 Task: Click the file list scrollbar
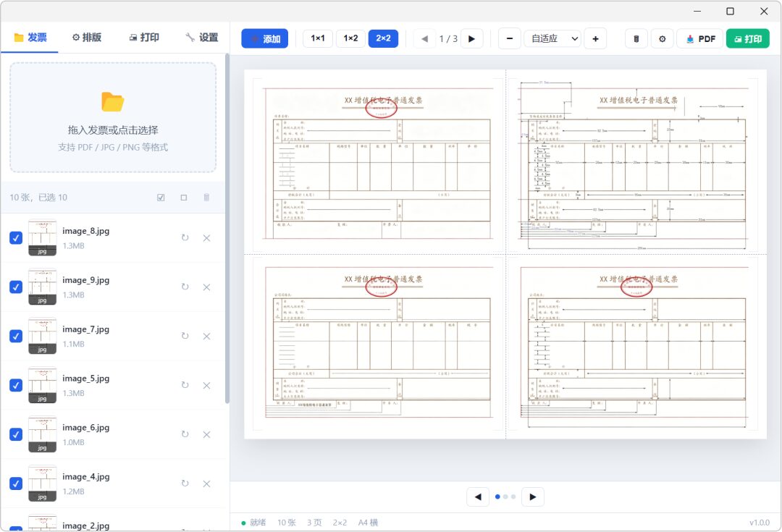click(227, 228)
